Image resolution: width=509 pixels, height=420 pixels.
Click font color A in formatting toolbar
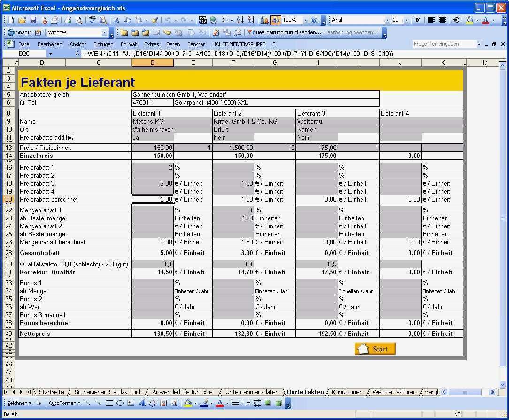pyautogui.click(x=486, y=20)
